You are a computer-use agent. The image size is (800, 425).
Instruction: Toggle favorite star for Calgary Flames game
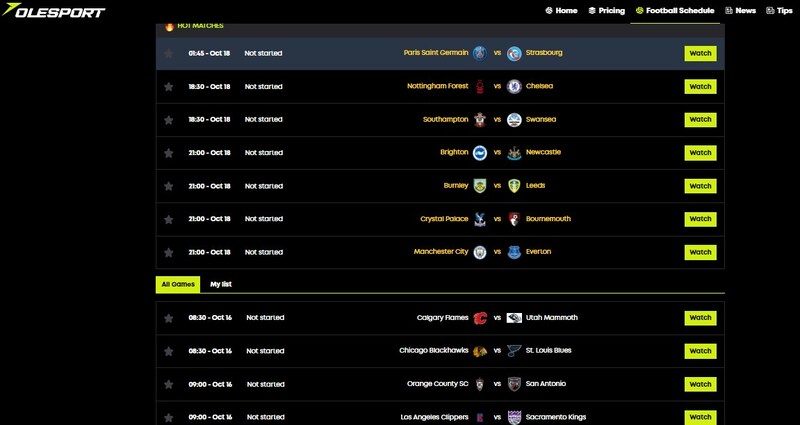(x=168, y=318)
